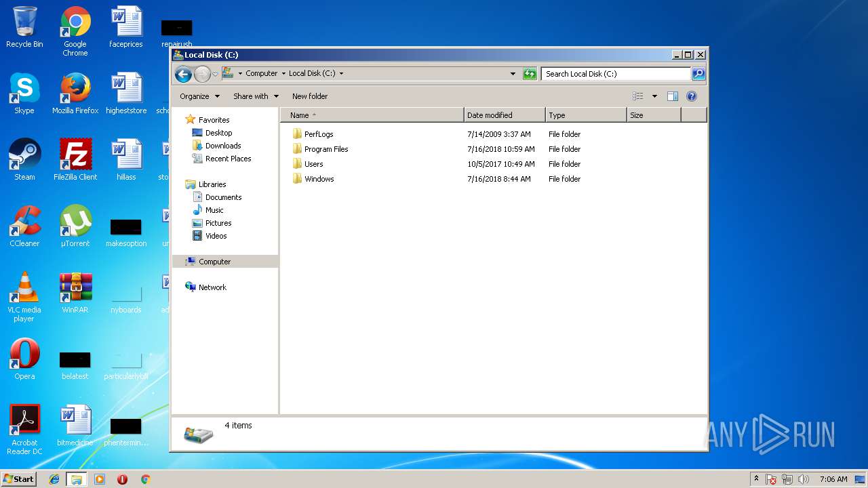Select the Skype desktop shortcut
The height and width of the screenshot is (488, 868).
click(x=24, y=94)
